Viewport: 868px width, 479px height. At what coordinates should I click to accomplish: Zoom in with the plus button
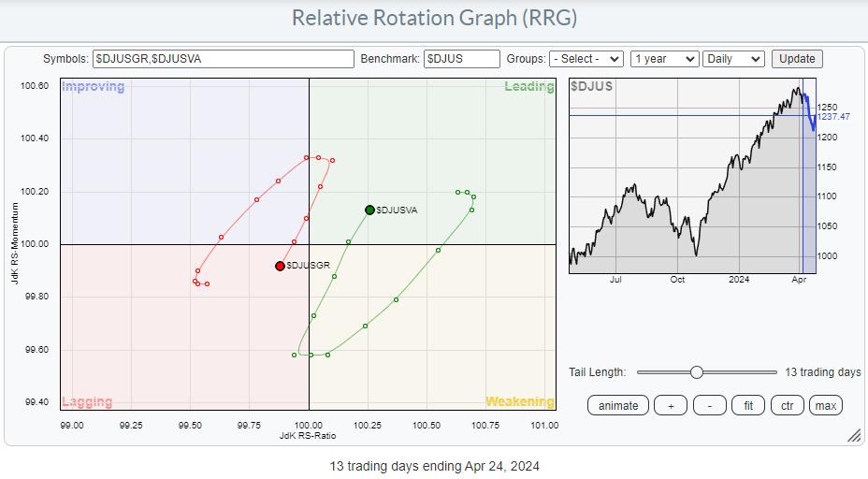pos(671,405)
